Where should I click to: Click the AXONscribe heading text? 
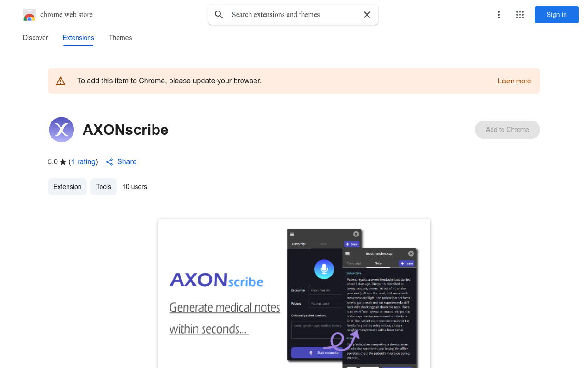coord(125,130)
